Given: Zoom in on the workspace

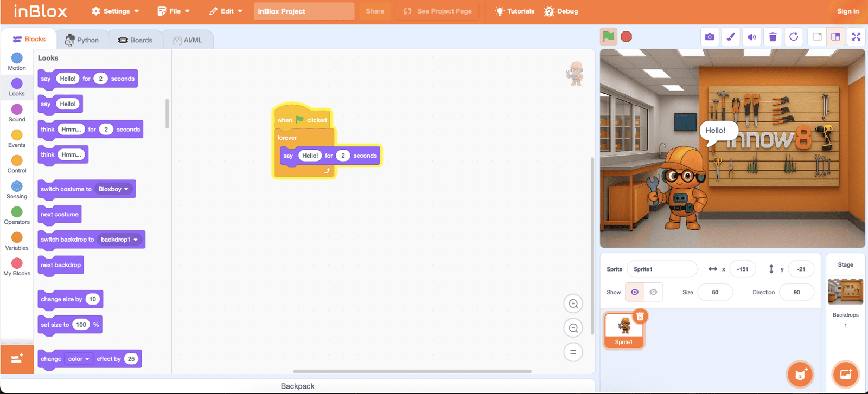Looking at the screenshot, I should (573, 304).
